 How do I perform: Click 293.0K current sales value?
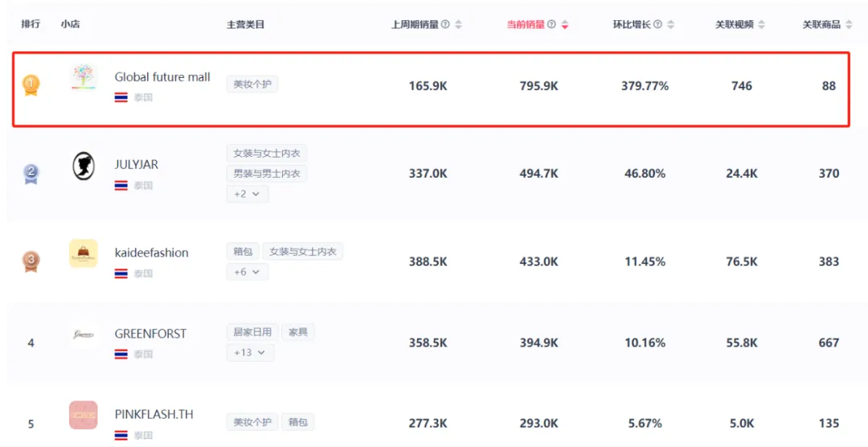tap(538, 424)
